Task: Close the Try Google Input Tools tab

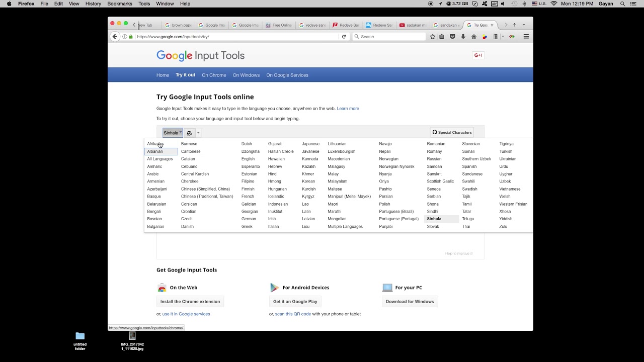Action: (x=492, y=25)
